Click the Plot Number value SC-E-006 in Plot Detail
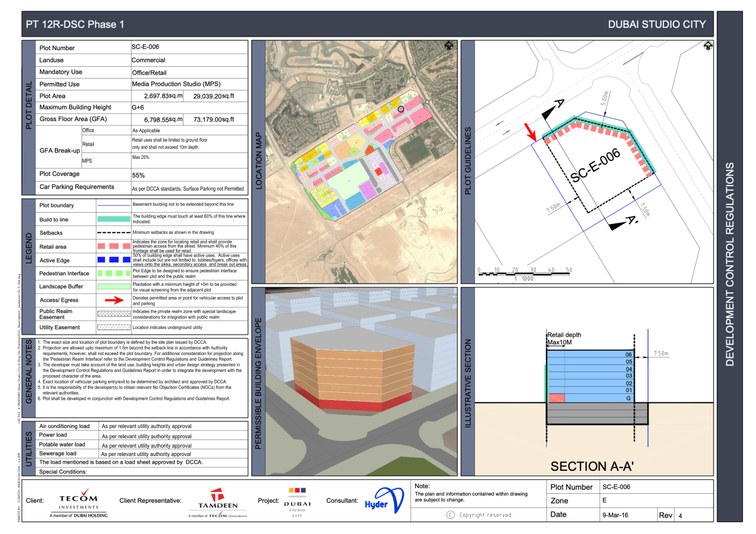This screenshot has width=756, height=534. click(145, 47)
